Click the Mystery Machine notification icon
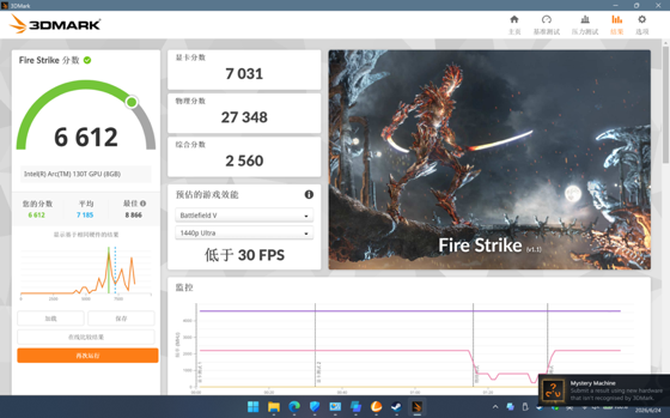670x418 pixels. pos(553,390)
